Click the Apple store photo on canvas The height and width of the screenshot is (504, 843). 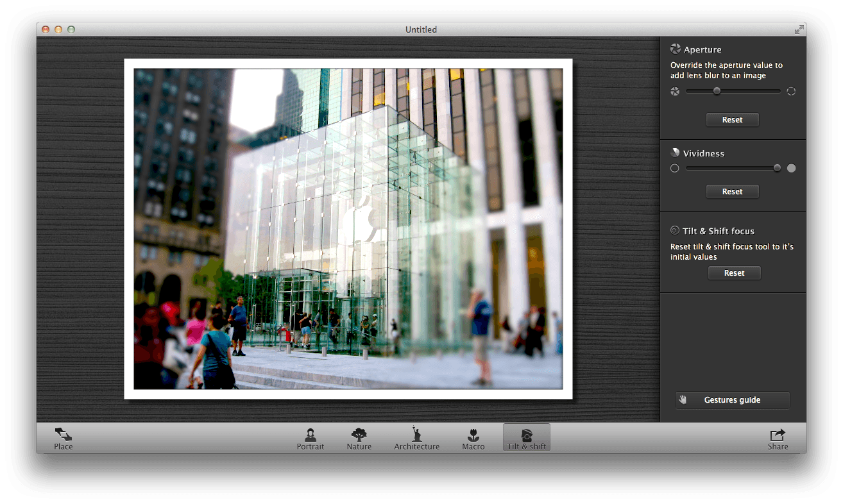pos(348,229)
